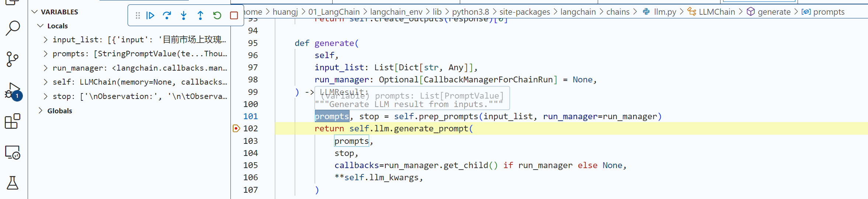Open the Search view in sidebar
Image resolution: width=868 pixels, height=199 pixels.
(13, 28)
